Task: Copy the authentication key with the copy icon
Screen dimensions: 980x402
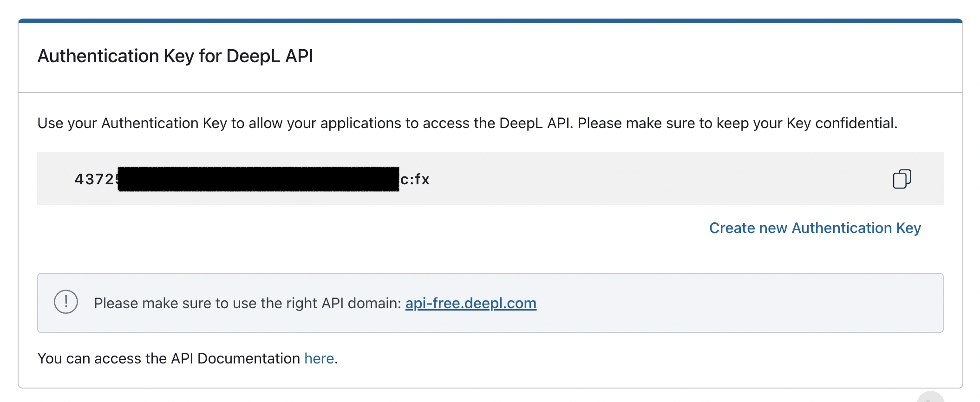Action: pos(902,179)
